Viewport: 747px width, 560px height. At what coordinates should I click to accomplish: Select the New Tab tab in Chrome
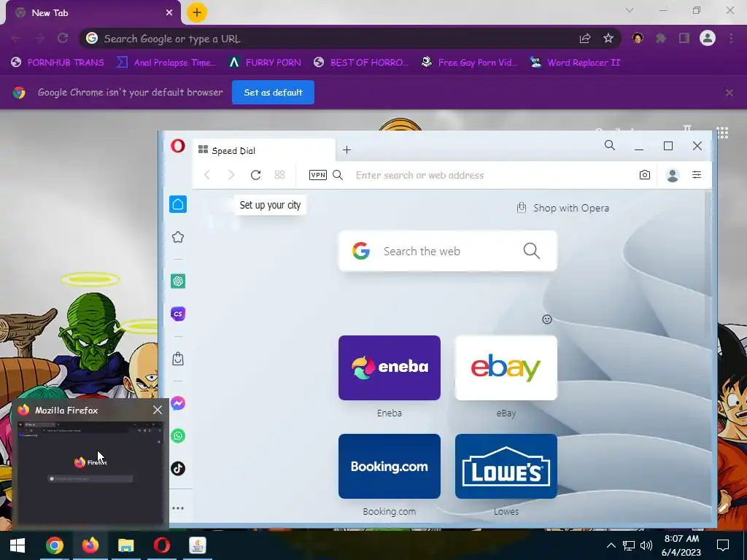[x=93, y=13]
